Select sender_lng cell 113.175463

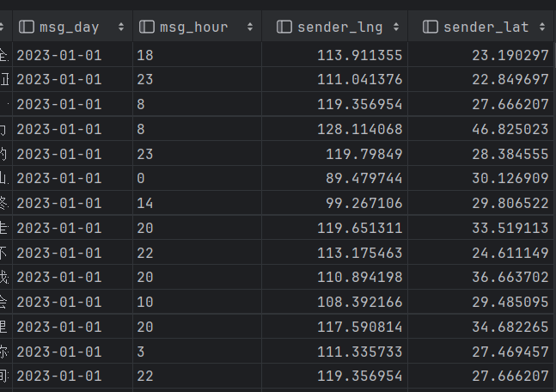click(335, 253)
